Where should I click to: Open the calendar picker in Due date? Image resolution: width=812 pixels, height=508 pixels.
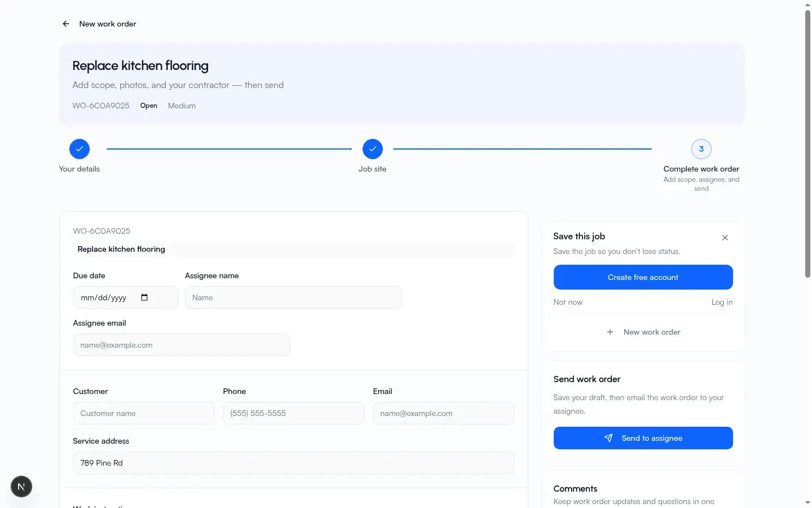(144, 297)
